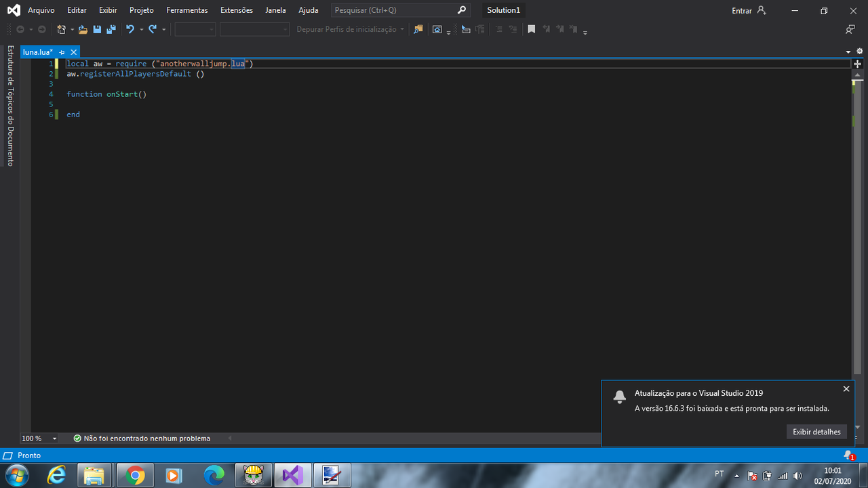
Task: Click the "end" keyword on line 6
Action: [x=73, y=115]
